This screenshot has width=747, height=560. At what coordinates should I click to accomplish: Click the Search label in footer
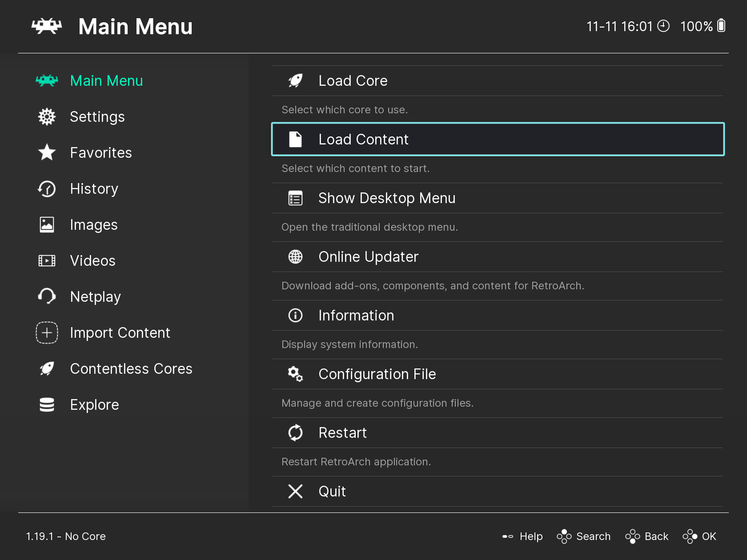(x=593, y=536)
